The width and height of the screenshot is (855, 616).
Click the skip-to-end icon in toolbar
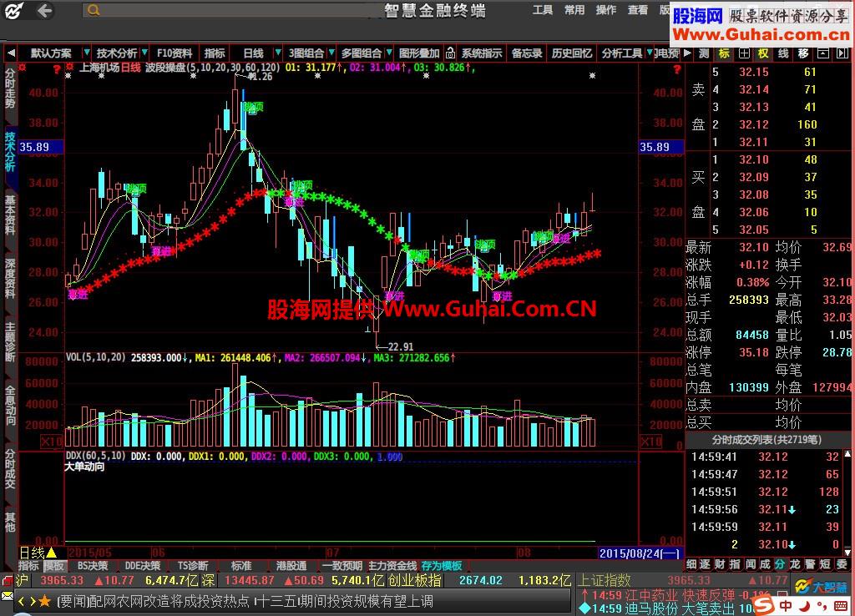[842, 53]
